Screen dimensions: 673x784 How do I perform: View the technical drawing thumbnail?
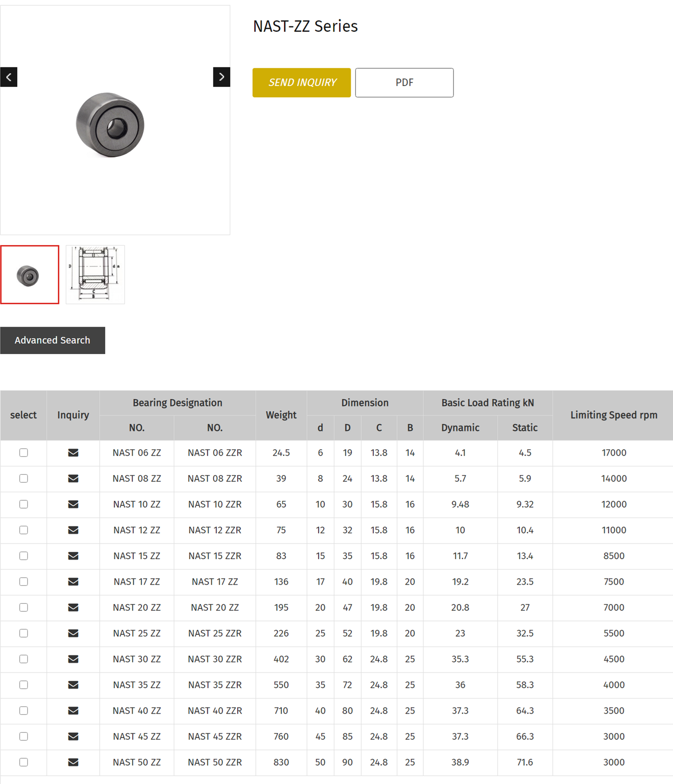coord(95,275)
